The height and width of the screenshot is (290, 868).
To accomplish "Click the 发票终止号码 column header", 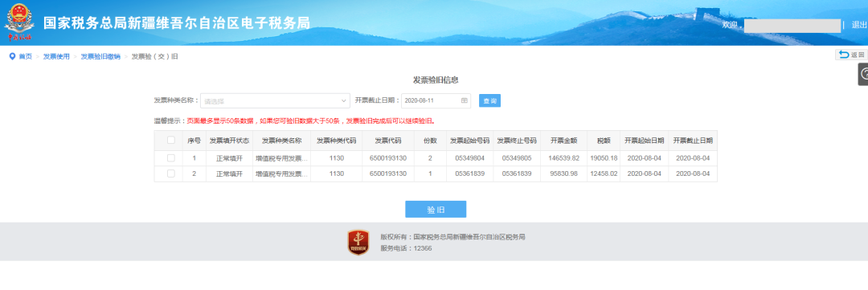I will pyautogui.click(x=517, y=141).
